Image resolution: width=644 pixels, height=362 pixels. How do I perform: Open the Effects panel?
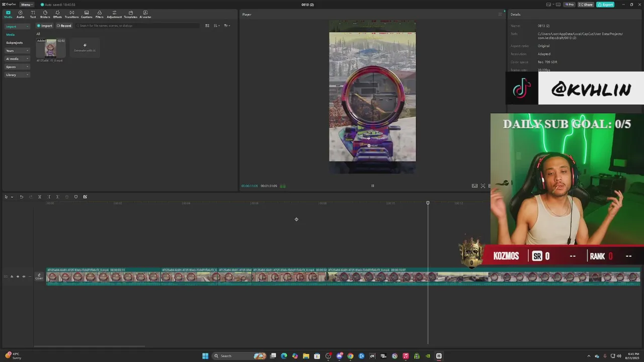57,14
